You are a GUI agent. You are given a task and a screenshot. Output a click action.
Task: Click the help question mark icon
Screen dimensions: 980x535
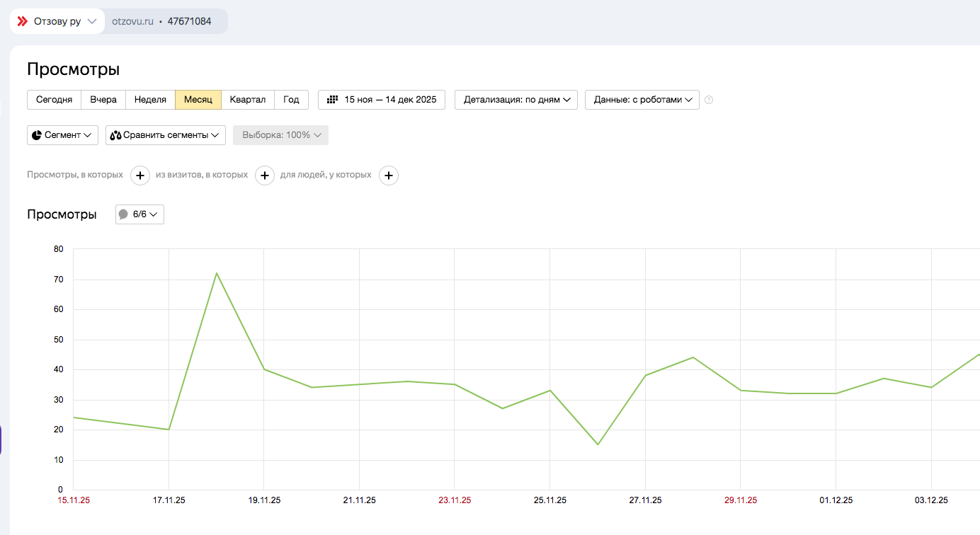[709, 100]
